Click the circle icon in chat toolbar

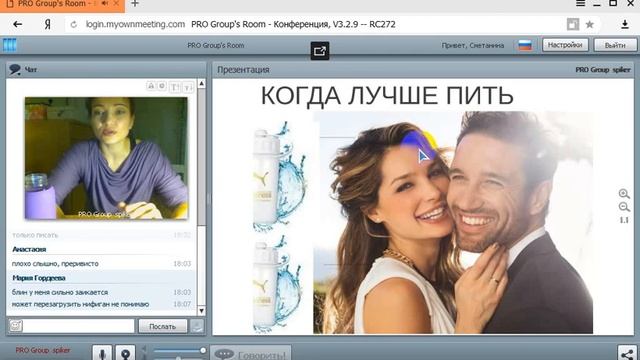[x=162, y=86]
